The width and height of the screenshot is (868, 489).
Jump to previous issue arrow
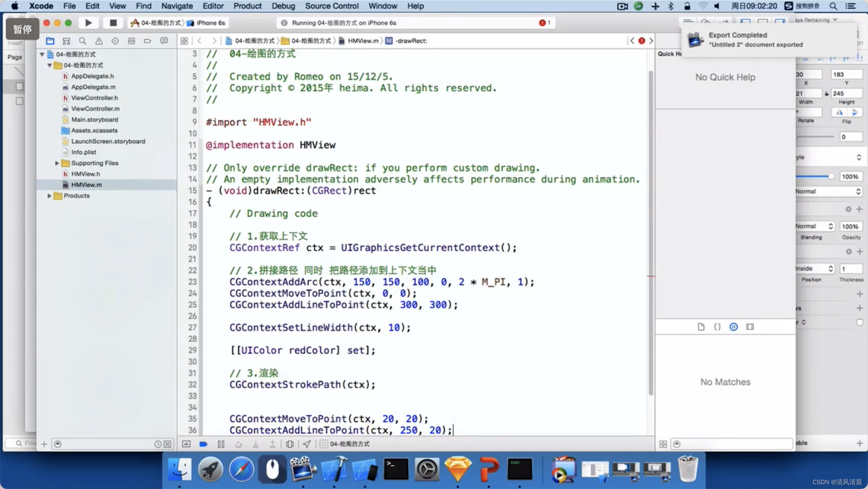tap(632, 41)
